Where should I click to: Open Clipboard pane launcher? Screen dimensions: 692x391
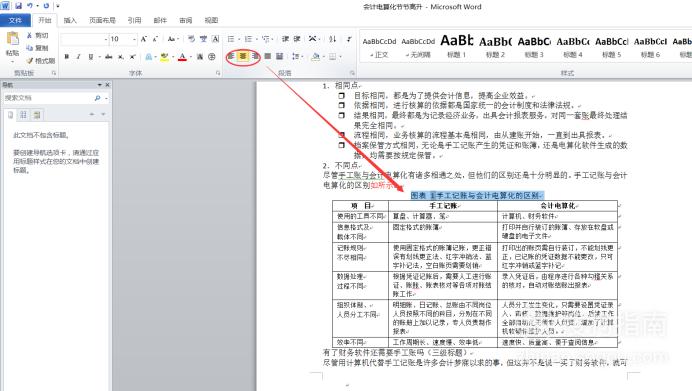54,73
